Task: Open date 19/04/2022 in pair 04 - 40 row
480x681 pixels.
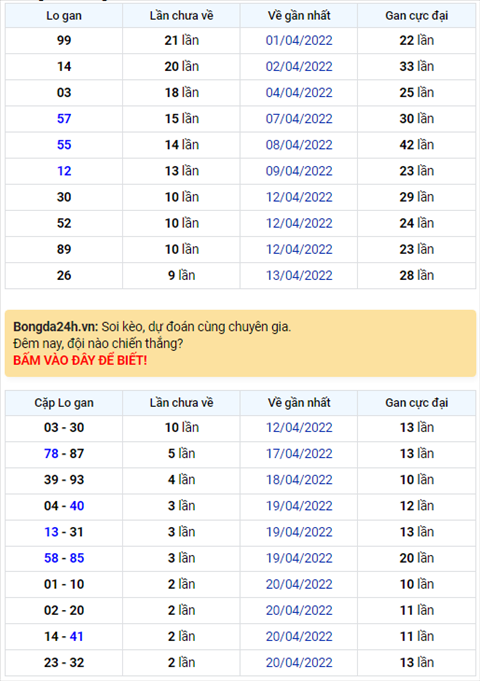Action: (299, 506)
